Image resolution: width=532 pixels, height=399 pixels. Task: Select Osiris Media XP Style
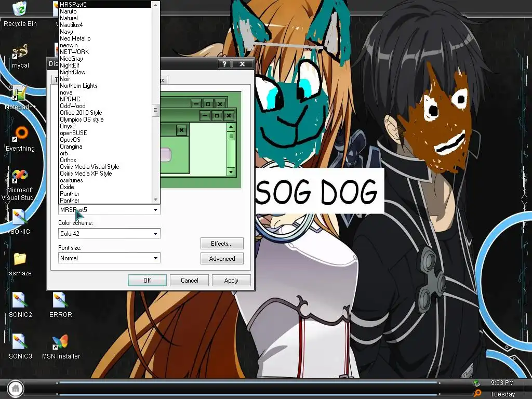click(x=105, y=174)
